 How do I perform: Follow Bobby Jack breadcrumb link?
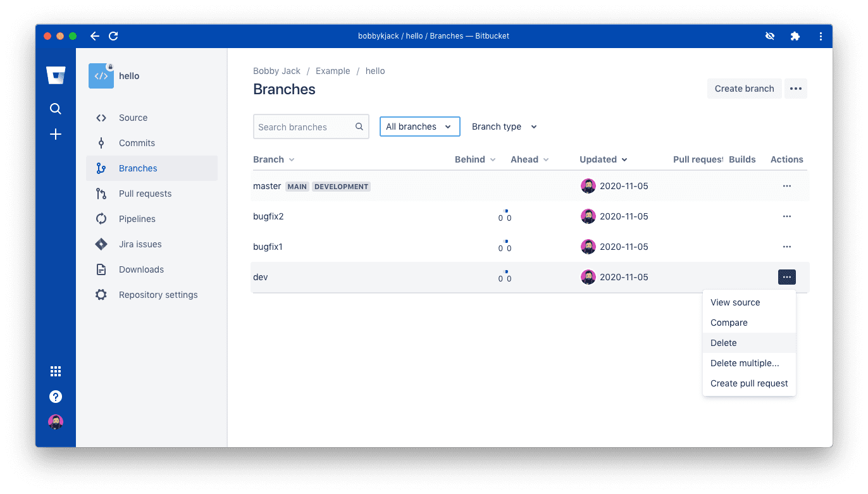(x=277, y=71)
